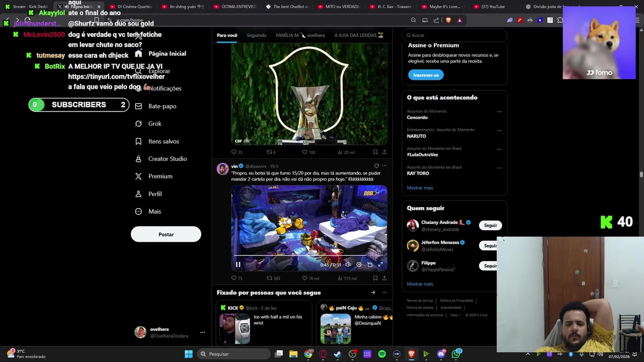This screenshot has height=362, width=644.
Task: Like vín's post with 16 mil likes
Action: tap(310, 278)
